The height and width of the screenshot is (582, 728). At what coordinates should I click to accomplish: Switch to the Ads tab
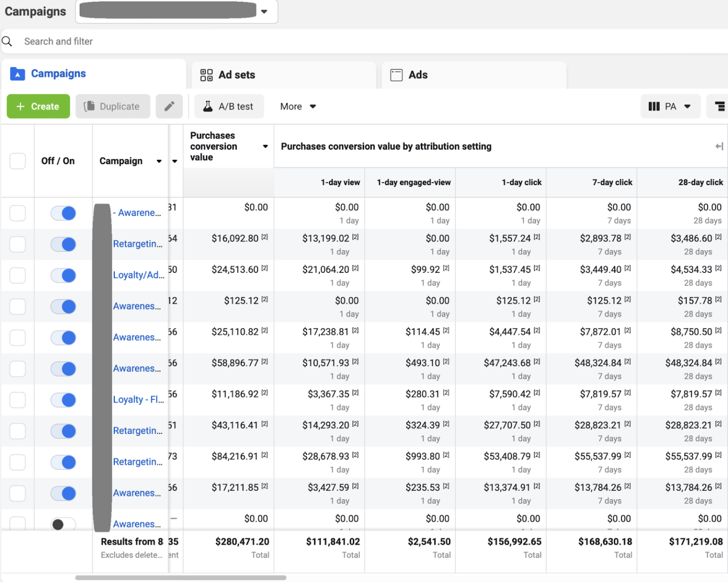pos(417,74)
